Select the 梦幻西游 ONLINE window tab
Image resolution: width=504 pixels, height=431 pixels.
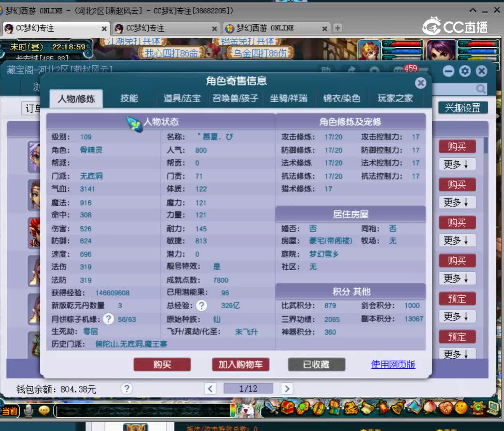276,28
